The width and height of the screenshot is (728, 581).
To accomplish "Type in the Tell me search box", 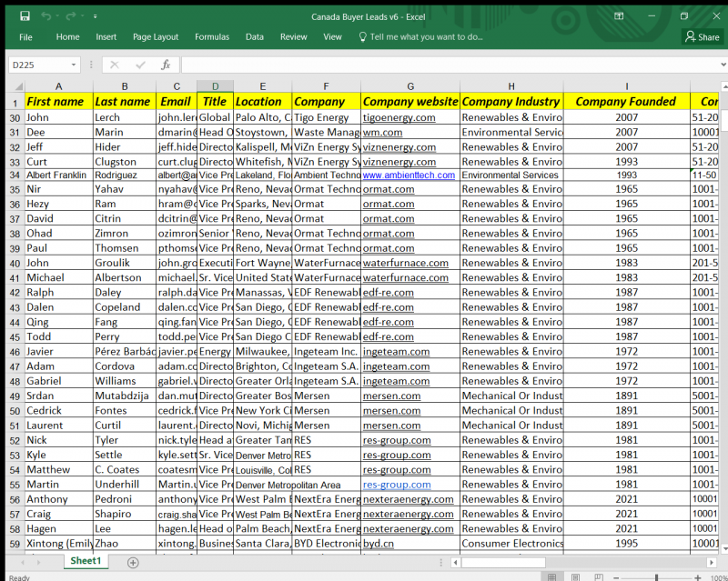I will pyautogui.click(x=426, y=37).
